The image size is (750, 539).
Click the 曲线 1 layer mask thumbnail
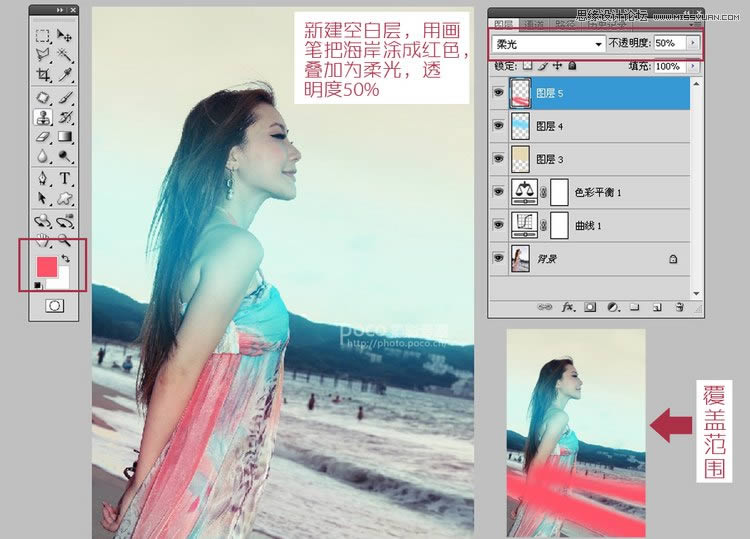[x=559, y=225]
